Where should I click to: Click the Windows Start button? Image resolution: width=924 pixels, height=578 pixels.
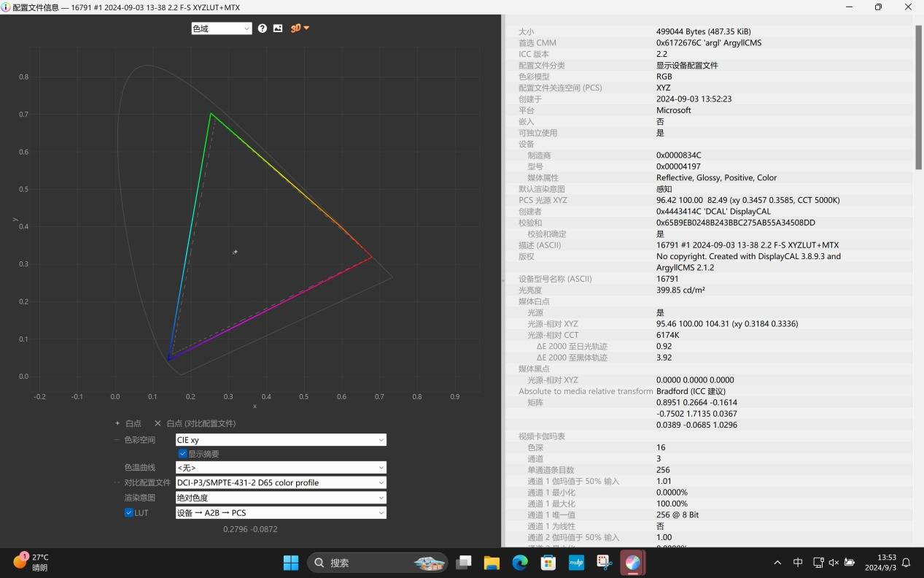click(291, 563)
